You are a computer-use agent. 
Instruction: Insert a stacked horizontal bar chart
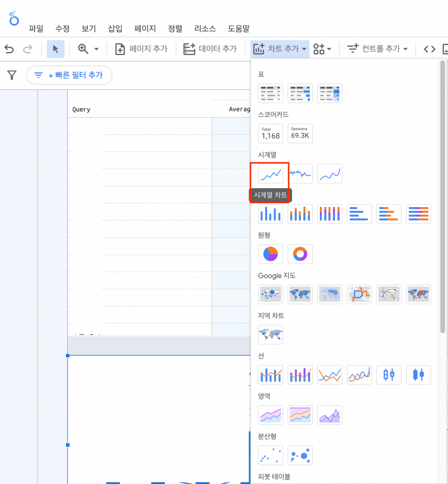tap(389, 214)
